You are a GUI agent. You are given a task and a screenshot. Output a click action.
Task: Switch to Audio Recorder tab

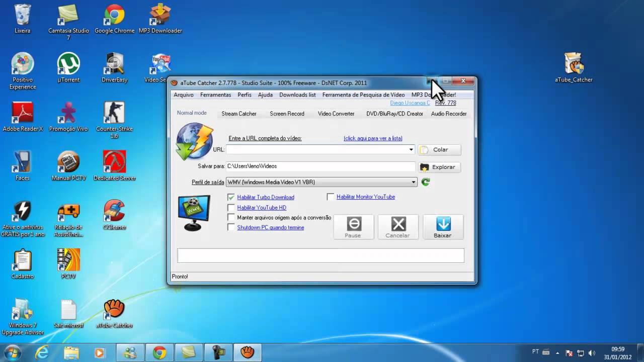pyautogui.click(x=449, y=114)
